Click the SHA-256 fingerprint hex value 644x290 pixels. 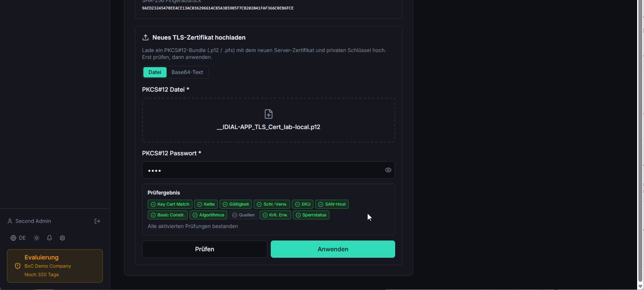point(218,8)
